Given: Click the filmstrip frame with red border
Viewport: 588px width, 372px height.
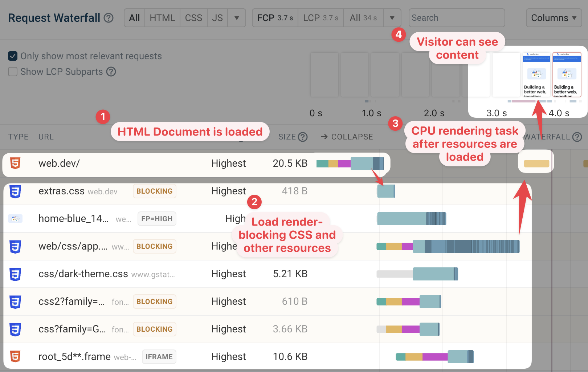Looking at the screenshot, I should click(x=567, y=74).
